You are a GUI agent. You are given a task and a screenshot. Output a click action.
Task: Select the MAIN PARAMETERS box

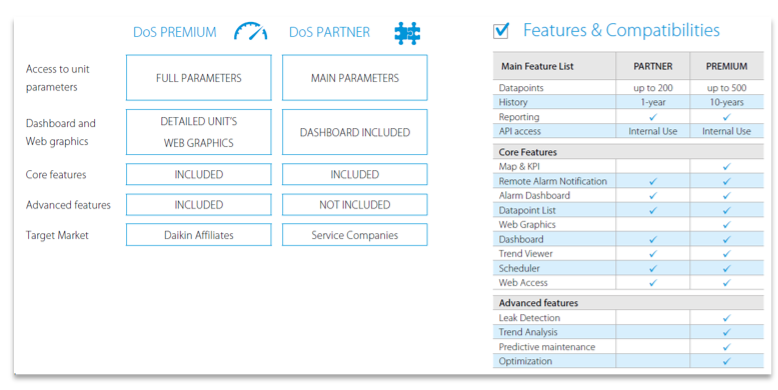pos(355,78)
